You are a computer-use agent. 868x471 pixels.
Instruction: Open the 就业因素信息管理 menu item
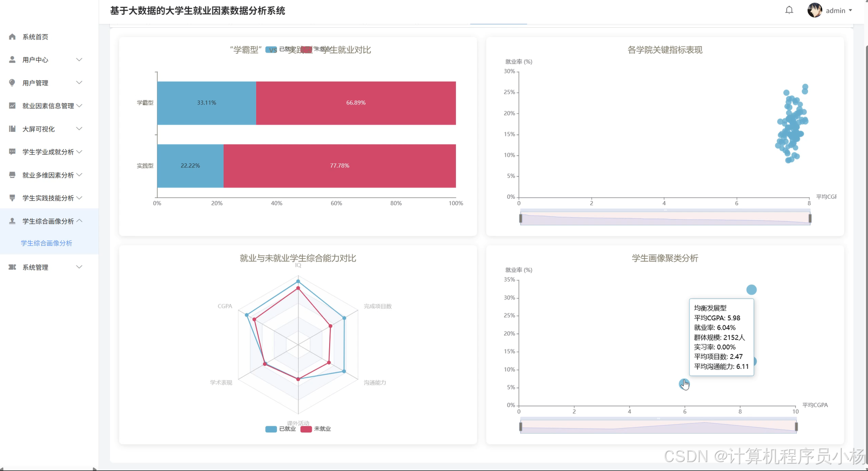49,106
